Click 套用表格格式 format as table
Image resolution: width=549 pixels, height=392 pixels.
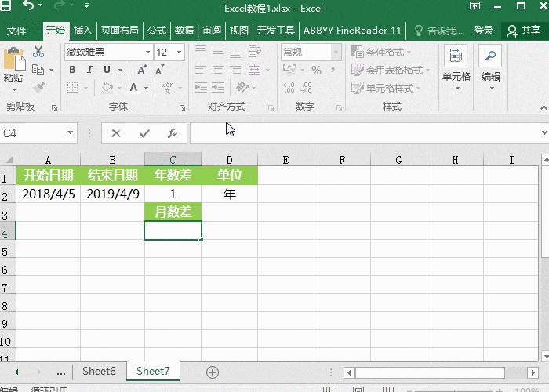[x=391, y=70]
